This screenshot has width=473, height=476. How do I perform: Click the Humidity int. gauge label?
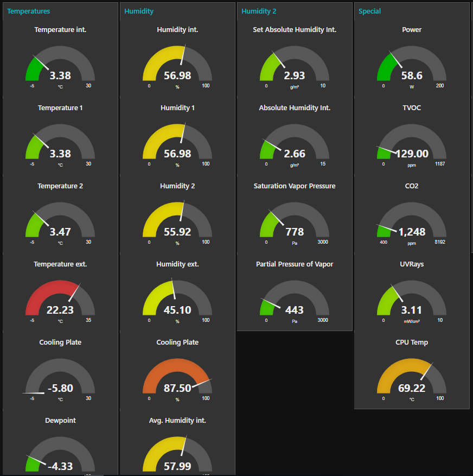pyautogui.click(x=177, y=30)
